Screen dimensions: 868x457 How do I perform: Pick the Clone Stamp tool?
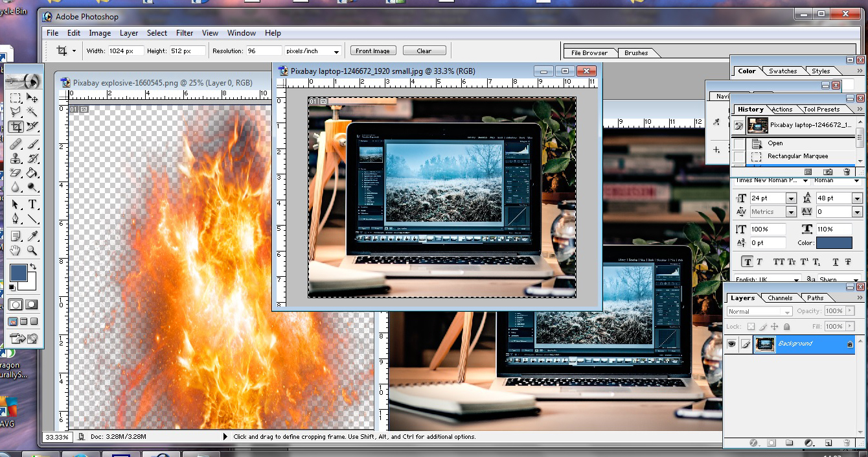click(15, 159)
